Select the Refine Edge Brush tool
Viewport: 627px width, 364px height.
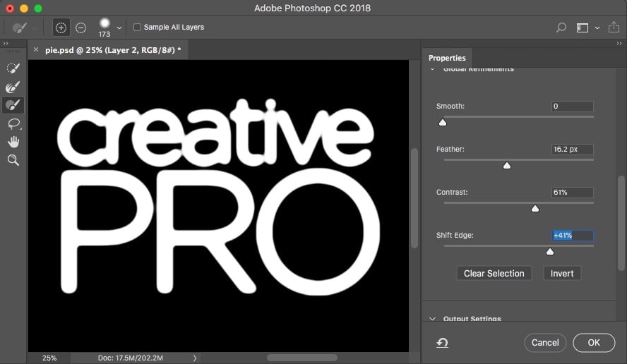pyautogui.click(x=13, y=87)
